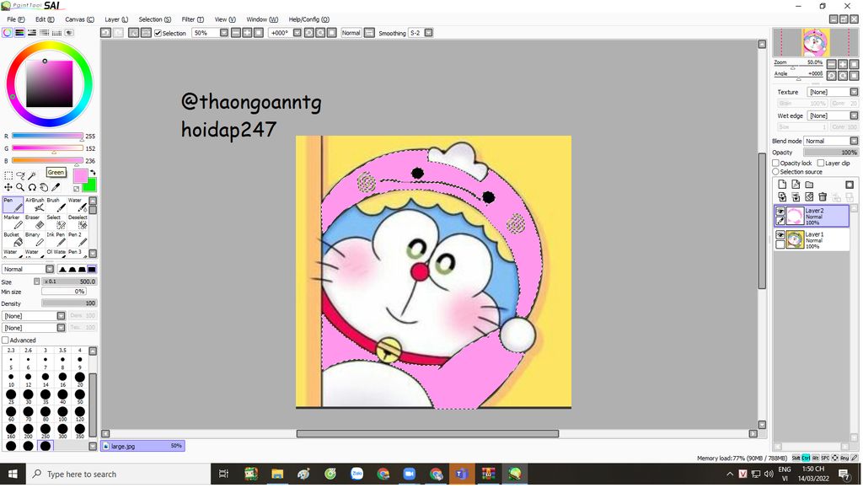Image resolution: width=863 pixels, height=504 pixels.
Task: Delete the selected layer with trash icon
Action: click(x=823, y=197)
